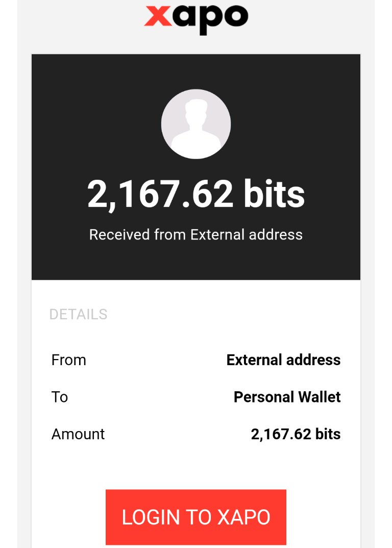
Task: Select the From row label
Action: coord(68,360)
